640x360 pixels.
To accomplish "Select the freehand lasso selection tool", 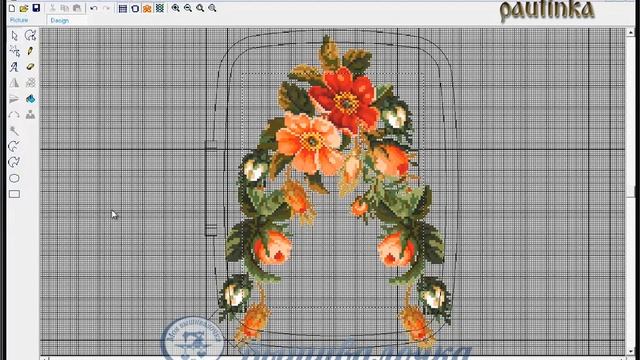I will 30,36.
